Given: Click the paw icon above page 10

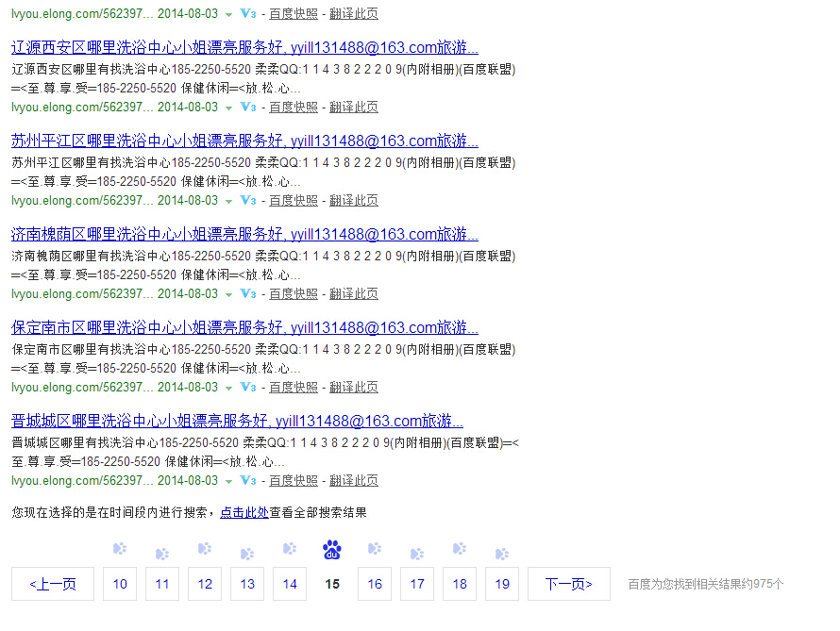Looking at the screenshot, I should coord(120,549).
